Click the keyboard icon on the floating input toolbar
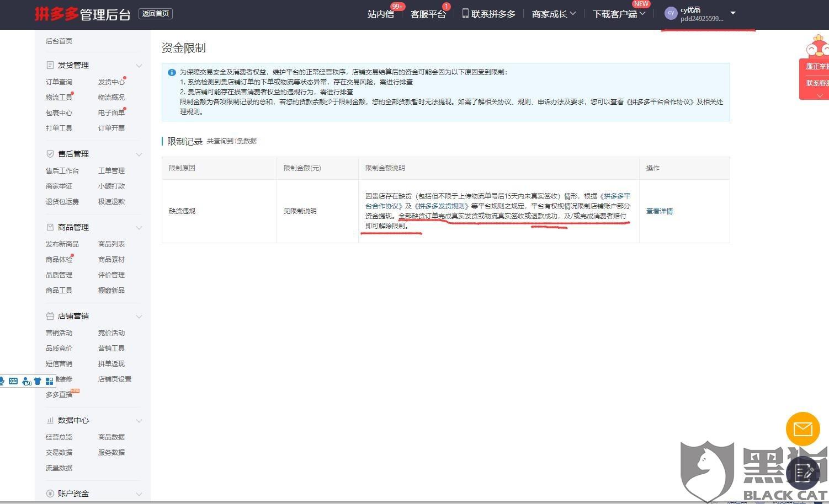The height and width of the screenshot is (504, 829). click(x=13, y=381)
